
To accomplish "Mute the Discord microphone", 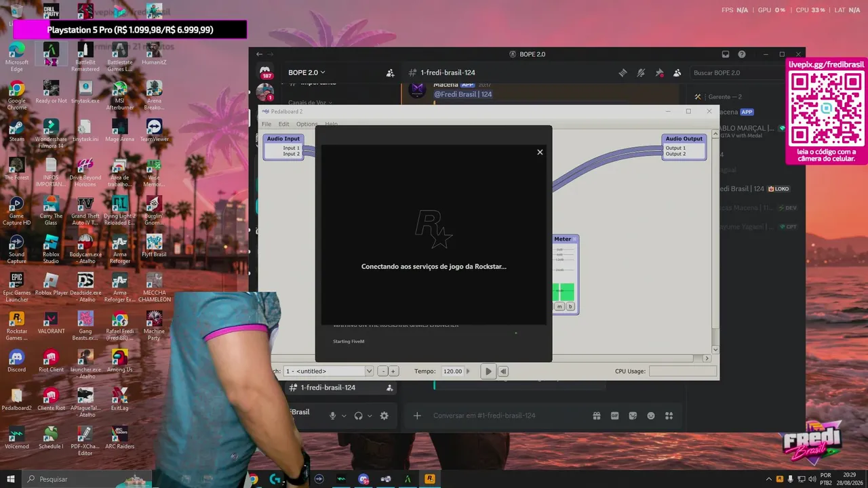I will click(333, 415).
